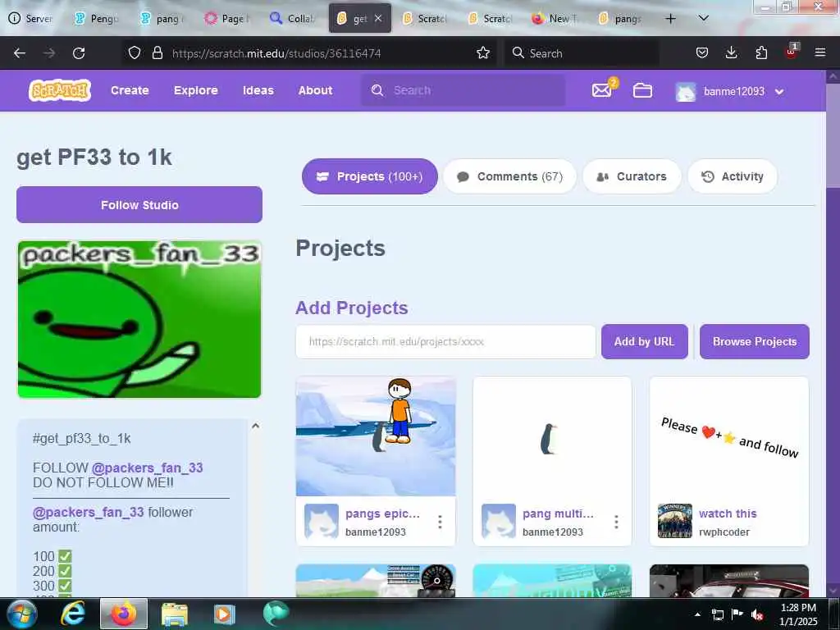Switch to the Collab browser tab
The height and width of the screenshot is (630, 840).
(x=293, y=19)
